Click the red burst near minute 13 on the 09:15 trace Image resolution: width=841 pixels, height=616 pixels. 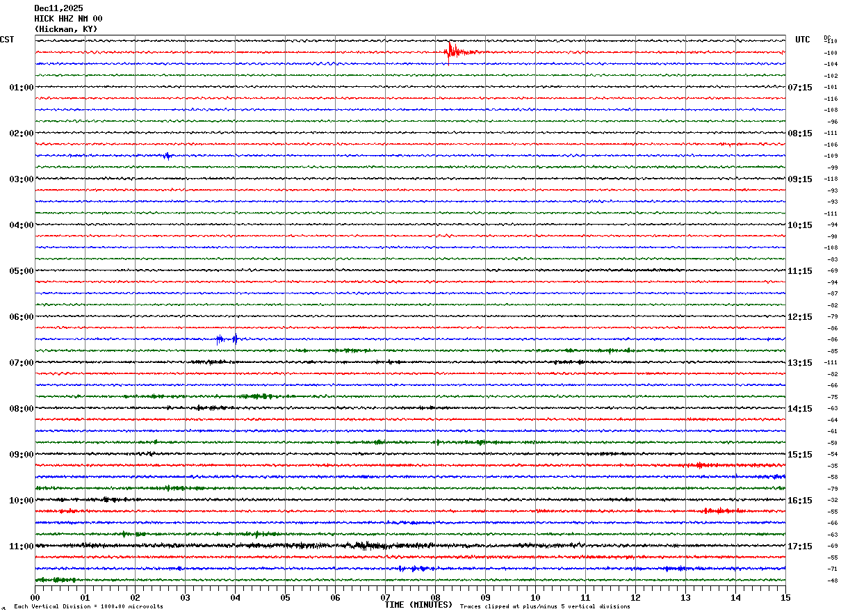[x=699, y=465]
